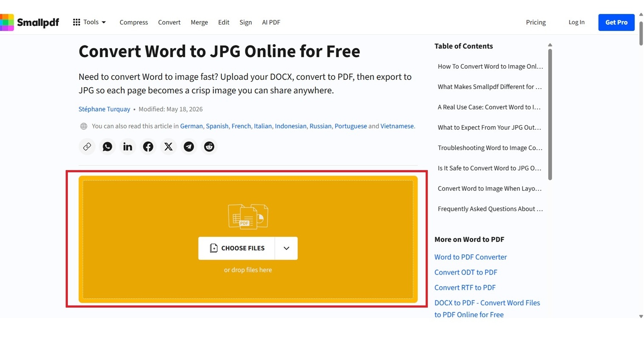Read the article in Indonesian
Viewport: 644px width, 364px height.
pyautogui.click(x=290, y=126)
